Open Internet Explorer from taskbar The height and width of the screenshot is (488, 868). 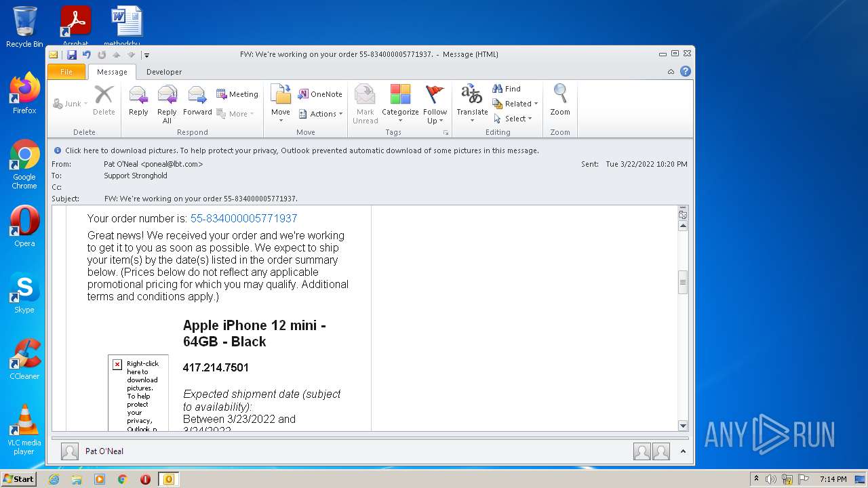(54, 479)
